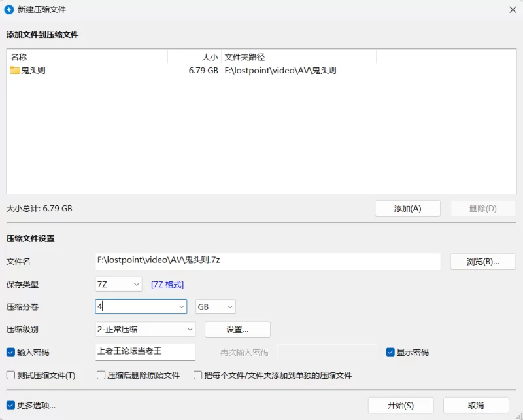This screenshot has height=420, width=523.
Task: Click the 添加(A) button
Action: [x=407, y=209]
